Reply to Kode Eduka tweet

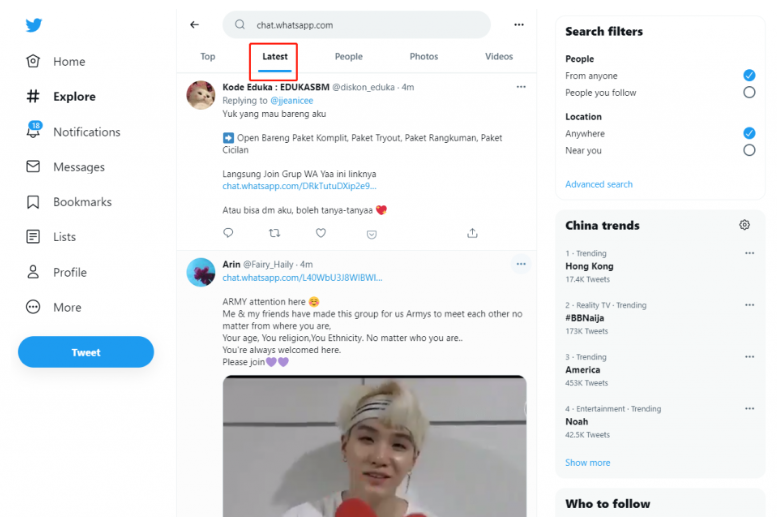click(x=228, y=233)
